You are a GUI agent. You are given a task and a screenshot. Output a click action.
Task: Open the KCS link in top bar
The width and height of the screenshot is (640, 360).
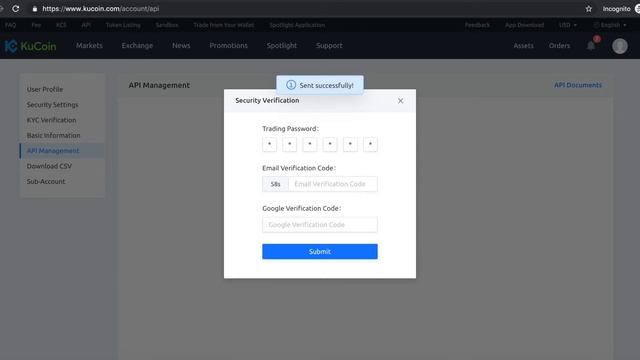tap(61, 25)
